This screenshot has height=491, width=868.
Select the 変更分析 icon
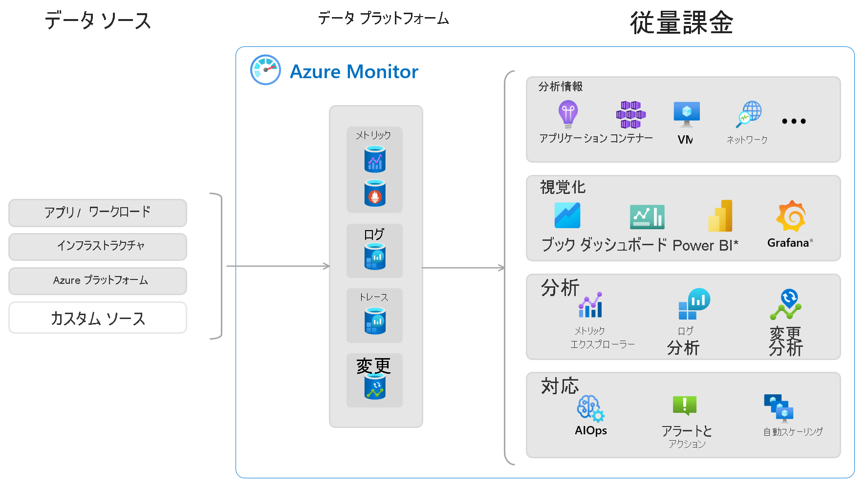pyautogui.click(x=786, y=304)
